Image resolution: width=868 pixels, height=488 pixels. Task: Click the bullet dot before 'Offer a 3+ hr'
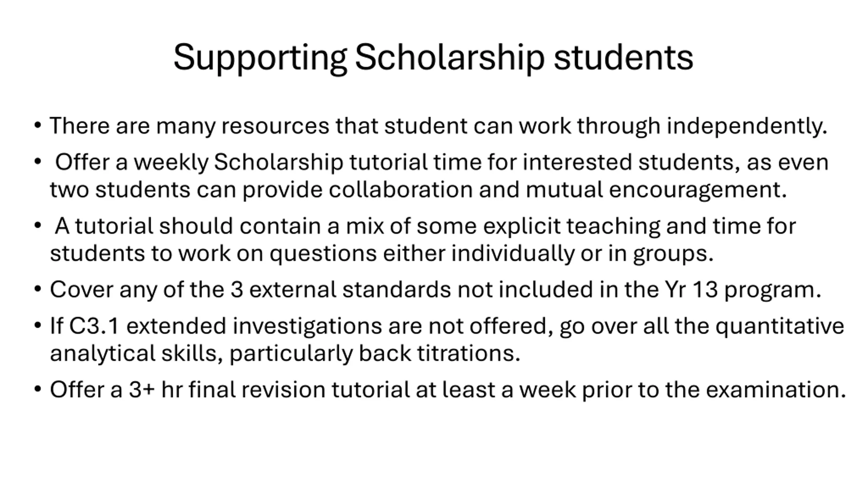point(38,390)
